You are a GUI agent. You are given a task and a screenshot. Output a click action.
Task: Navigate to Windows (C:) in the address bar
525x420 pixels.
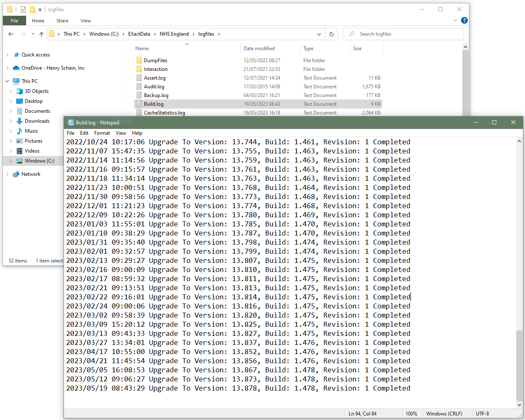(x=104, y=34)
